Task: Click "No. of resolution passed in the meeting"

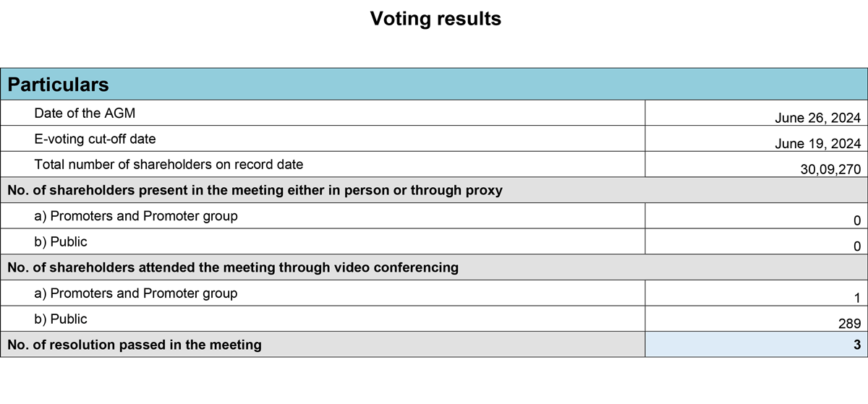Action: 135,345
